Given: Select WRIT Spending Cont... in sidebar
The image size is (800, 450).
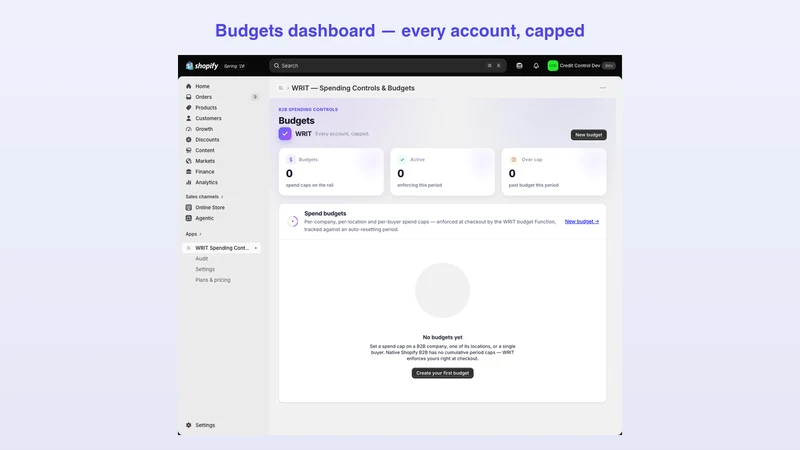Looking at the screenshot, I should (x=221, y=248).
